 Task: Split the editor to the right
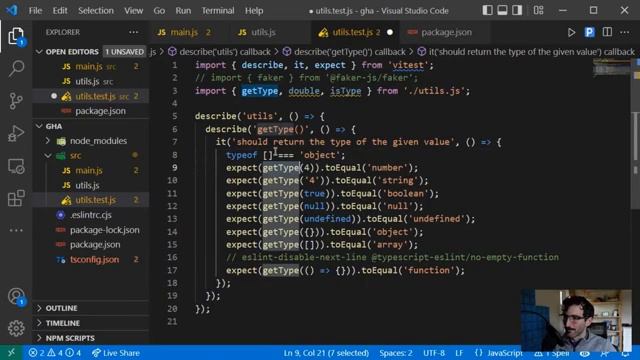tap(607, 32)
